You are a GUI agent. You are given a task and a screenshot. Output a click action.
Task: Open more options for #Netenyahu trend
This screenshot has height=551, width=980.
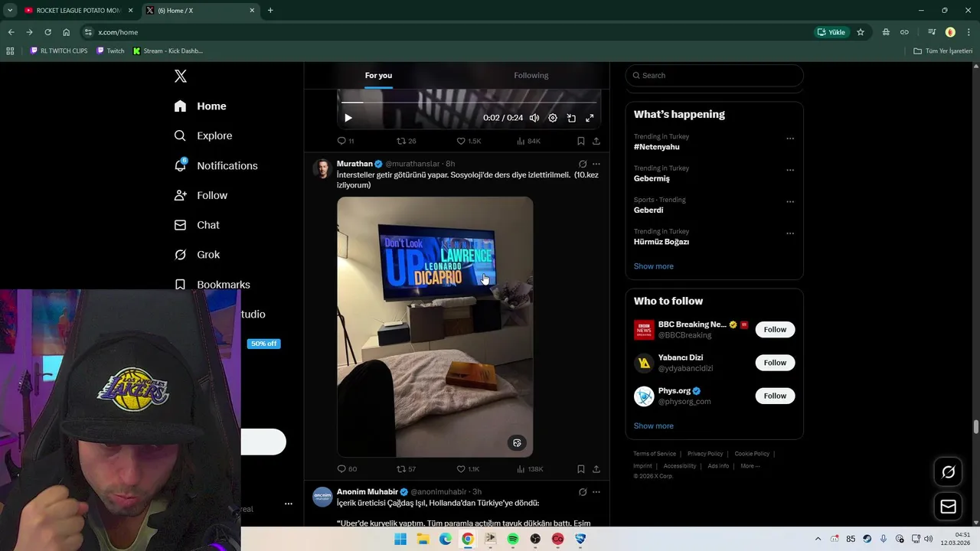point(790,139)
